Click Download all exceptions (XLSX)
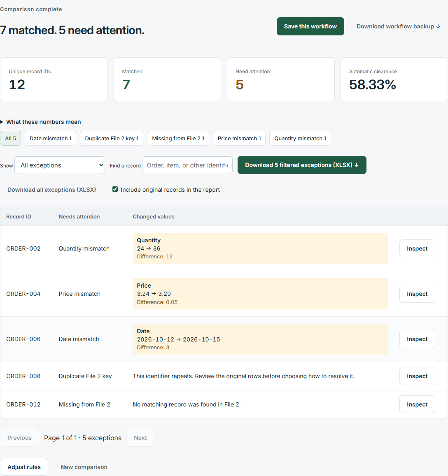Screen dimensions: 448x476 click(51, 190)
